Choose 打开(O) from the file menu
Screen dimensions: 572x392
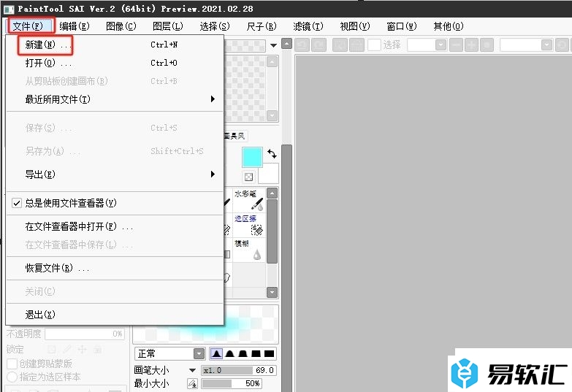coord(115,63)
